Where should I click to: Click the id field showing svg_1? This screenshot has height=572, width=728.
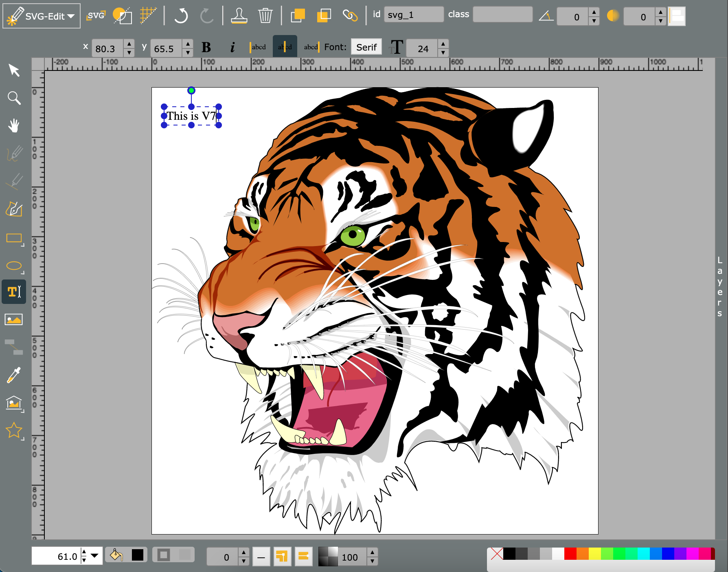tap(413, 14)
